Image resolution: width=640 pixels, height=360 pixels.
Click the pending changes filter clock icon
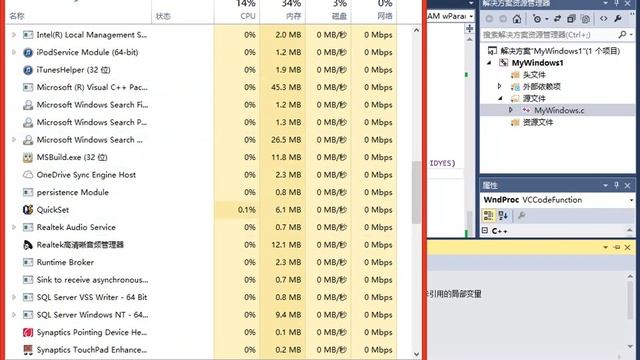pyautogui.click(x=537, y=19)
